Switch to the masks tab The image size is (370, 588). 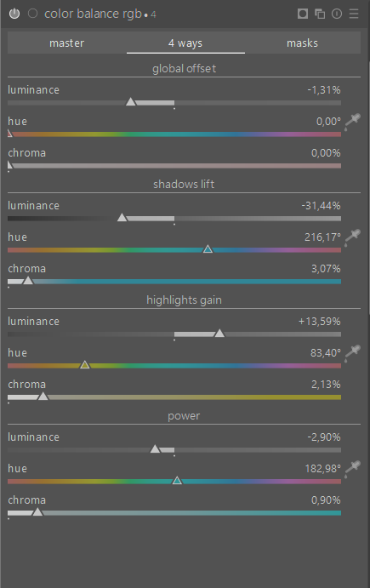pos(303,43)
